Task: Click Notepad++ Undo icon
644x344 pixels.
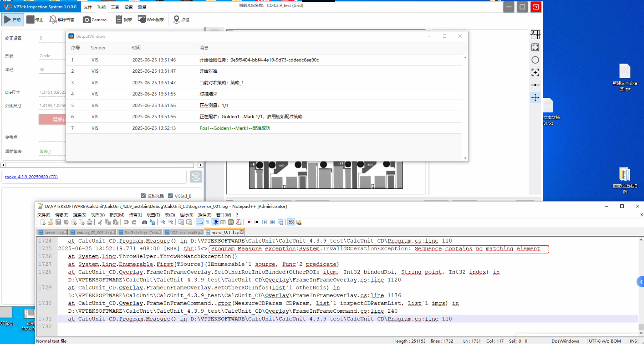Action: click(126, 222)
